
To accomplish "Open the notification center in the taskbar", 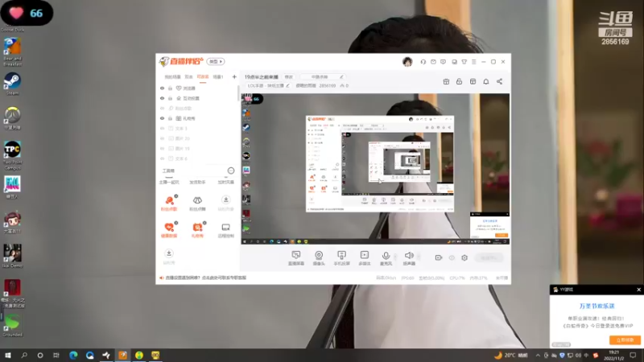I will (633, 356).
